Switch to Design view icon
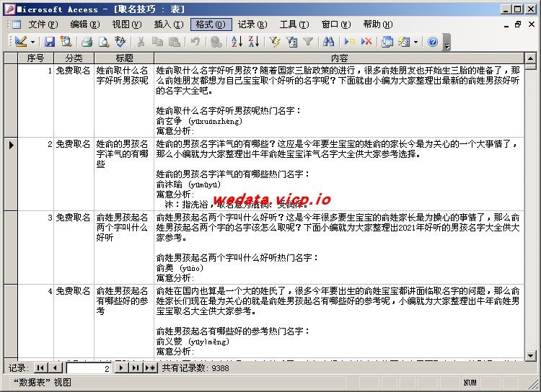541x392 pixels. point(21,42)
